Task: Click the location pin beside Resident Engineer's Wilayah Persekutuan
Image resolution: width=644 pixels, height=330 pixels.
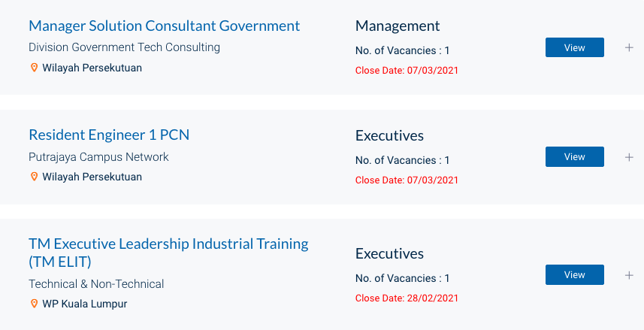Action: click(34, 177)
